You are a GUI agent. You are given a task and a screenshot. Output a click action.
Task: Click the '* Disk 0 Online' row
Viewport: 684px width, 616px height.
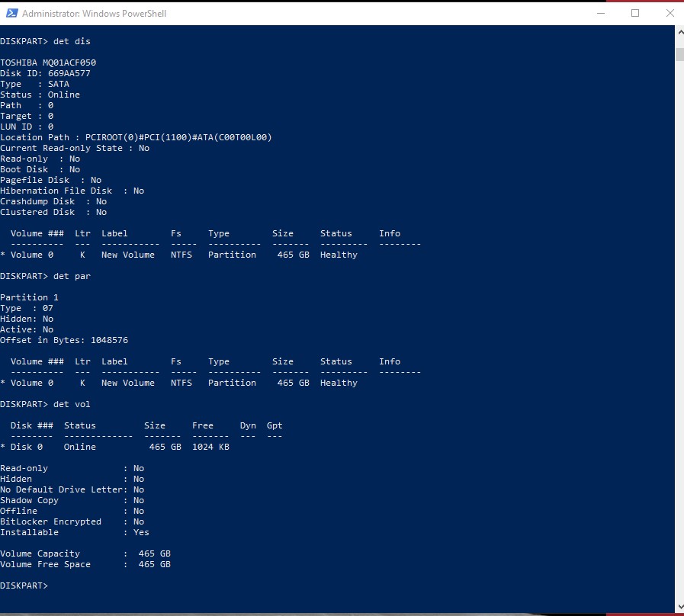(114, 447)
